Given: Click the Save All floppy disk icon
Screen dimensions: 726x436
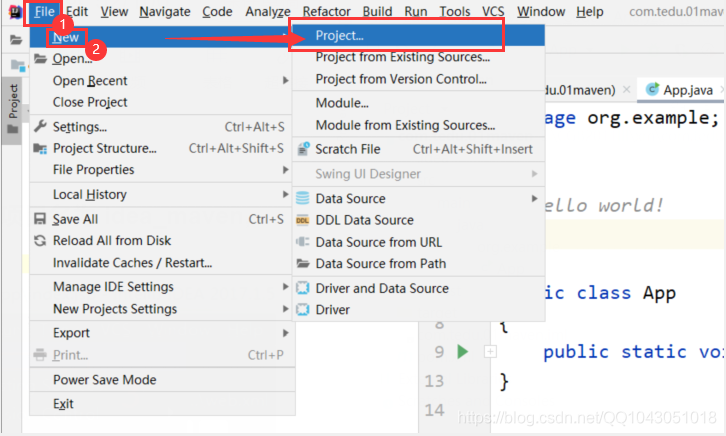Looking at the screenshot, I should 40,218.
